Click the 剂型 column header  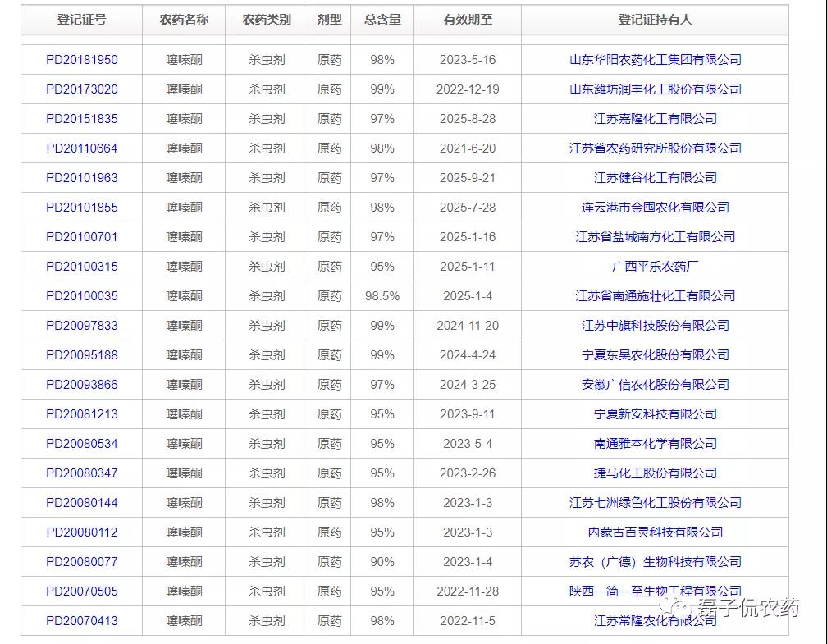click(x=329, y=20)
